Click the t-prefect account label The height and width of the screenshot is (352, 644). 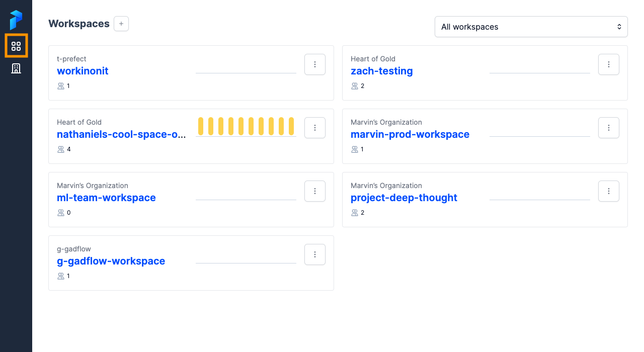point(72,59)
